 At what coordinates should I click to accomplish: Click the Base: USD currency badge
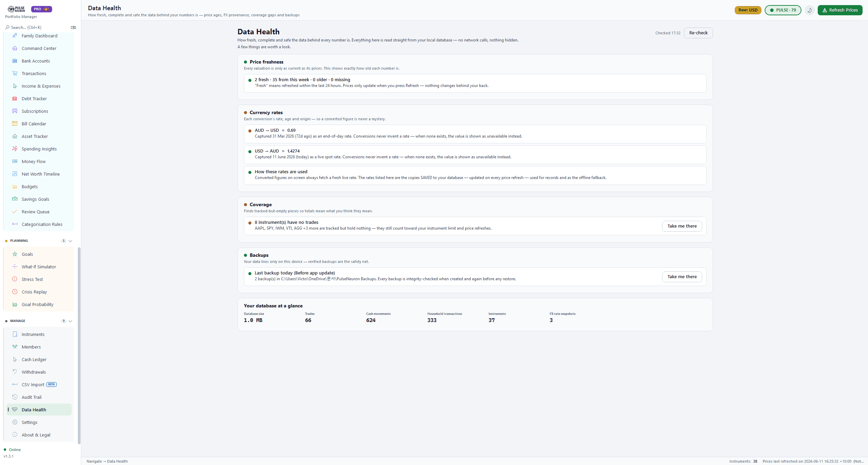coord(748,10)
